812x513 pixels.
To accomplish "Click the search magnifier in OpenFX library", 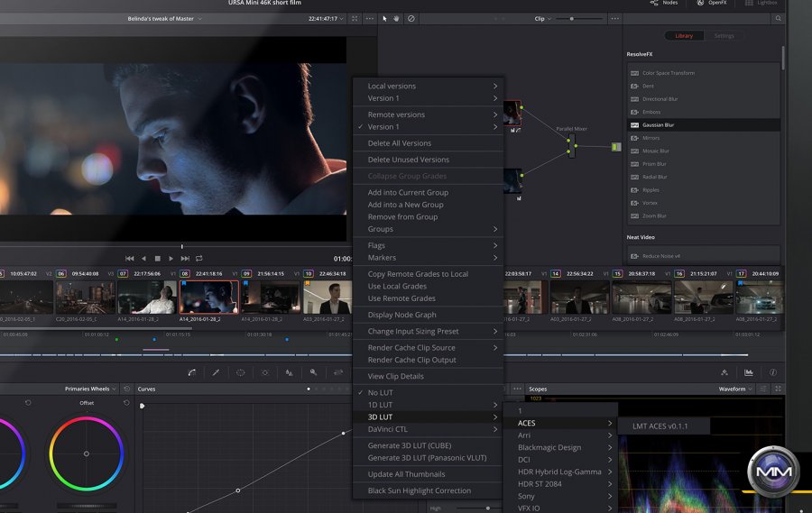I will (x=778, y=19).
